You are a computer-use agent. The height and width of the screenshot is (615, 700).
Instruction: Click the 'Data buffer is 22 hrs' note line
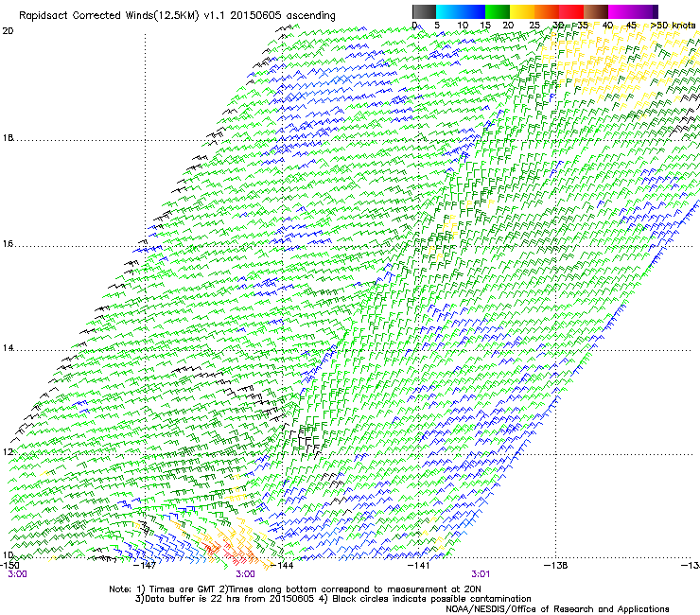pyautogui.click(x=333, y=599)
